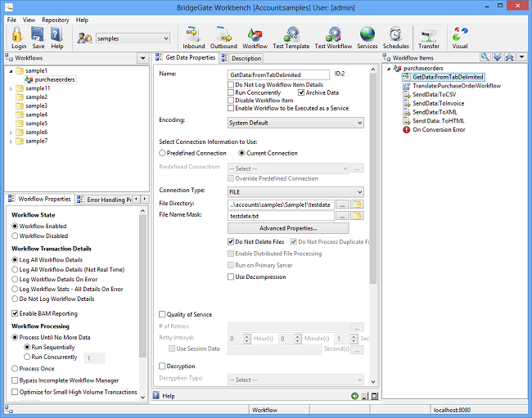Enable Do Not Log Workflow Item Details

pyautogui.click(x=231, y=84)
